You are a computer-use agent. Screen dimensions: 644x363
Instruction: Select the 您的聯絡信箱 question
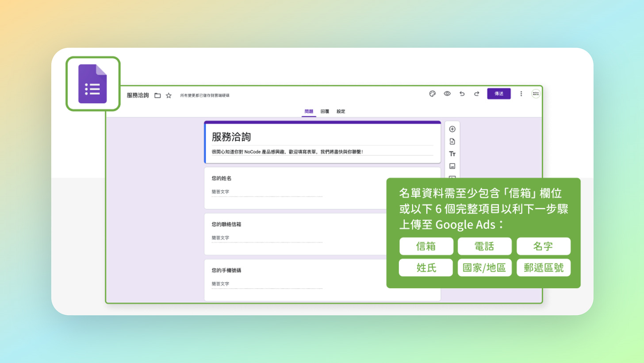pos(322,234)
